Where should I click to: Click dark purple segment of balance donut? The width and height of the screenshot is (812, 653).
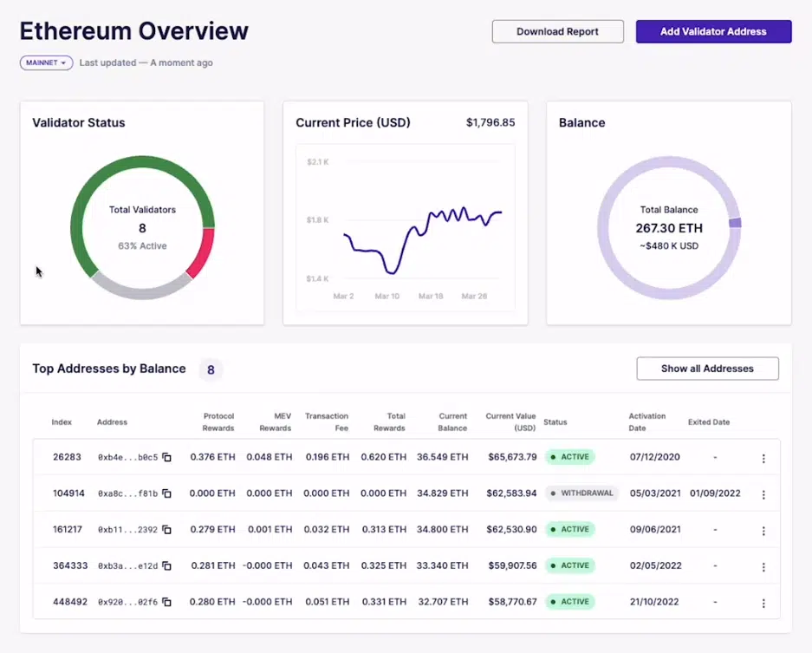click(735, 223)
